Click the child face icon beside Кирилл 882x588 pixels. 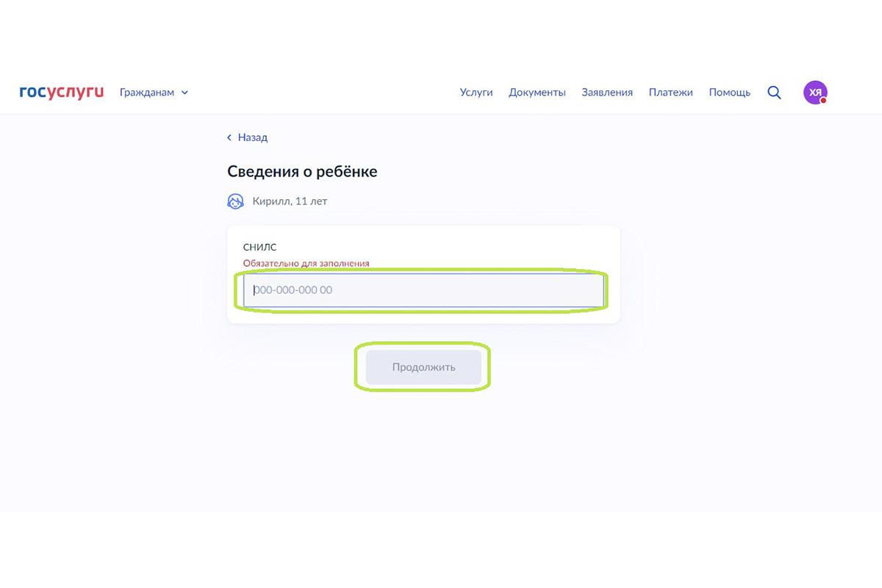click(x=235, y=201)
